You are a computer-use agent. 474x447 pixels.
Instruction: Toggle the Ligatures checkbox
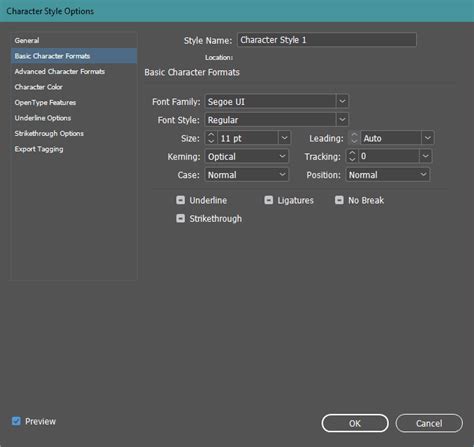tap(269, 200)
